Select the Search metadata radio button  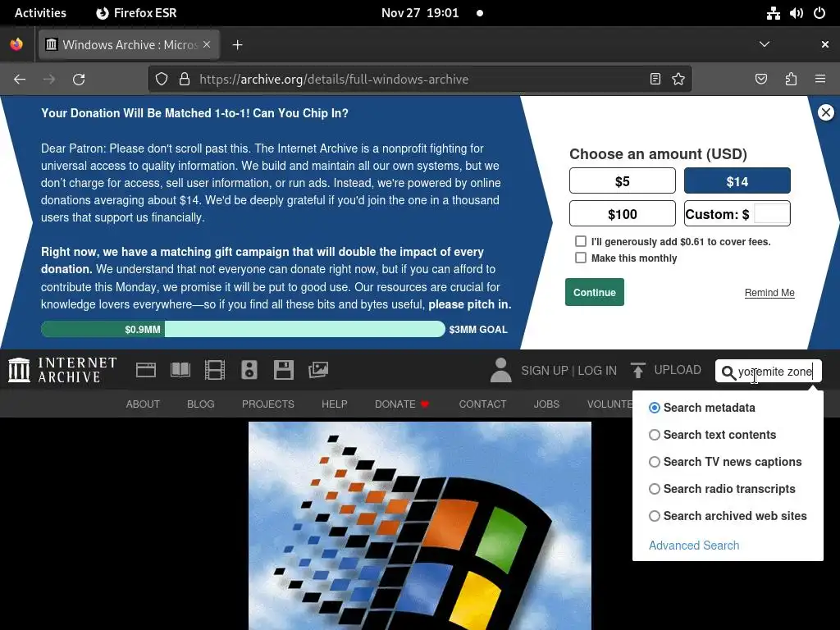point(654,408)
